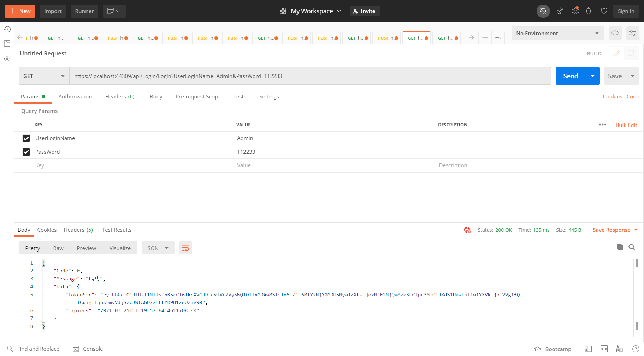The height and width of the screenshot is (356, 644).
Task: Open the Pre-request Script tab
Action: pyautogui.click(x=198, y=96)
